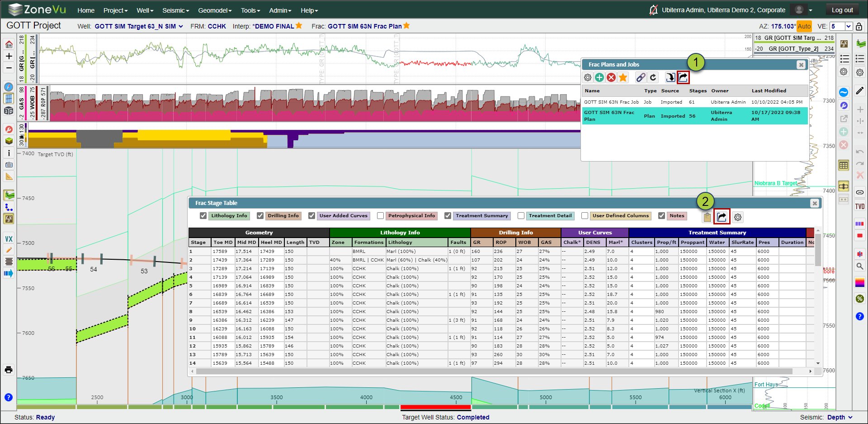
Task: Open the Project menu
Action: point(115,10)
